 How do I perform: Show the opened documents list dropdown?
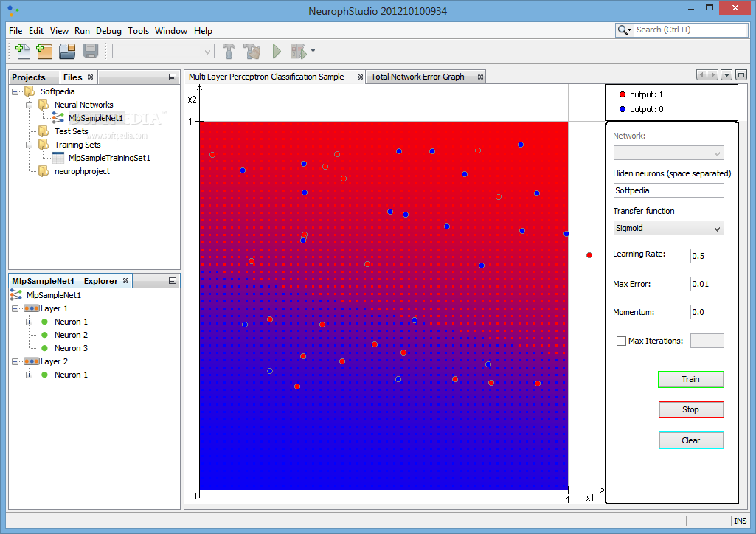726,74
